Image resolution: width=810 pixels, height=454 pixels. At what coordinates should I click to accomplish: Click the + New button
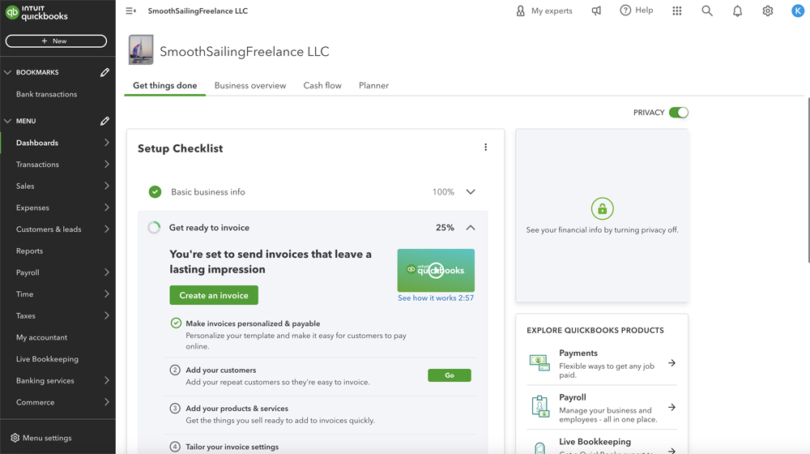[x=56, y=41]
